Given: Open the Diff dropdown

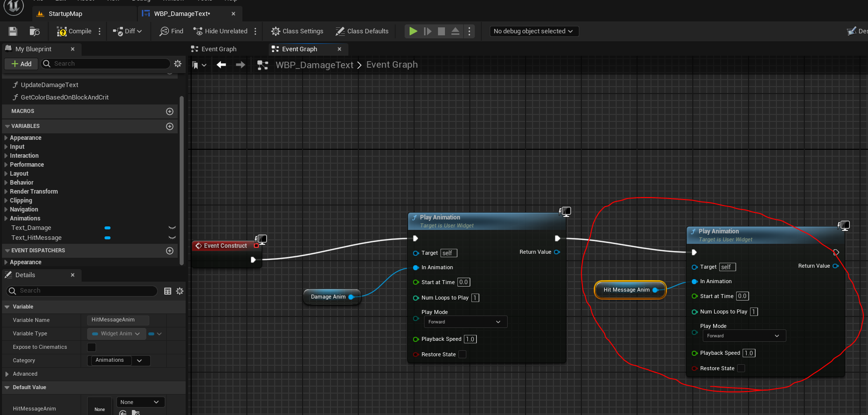Looking at the screenshot, I should [x=127, y=31].
